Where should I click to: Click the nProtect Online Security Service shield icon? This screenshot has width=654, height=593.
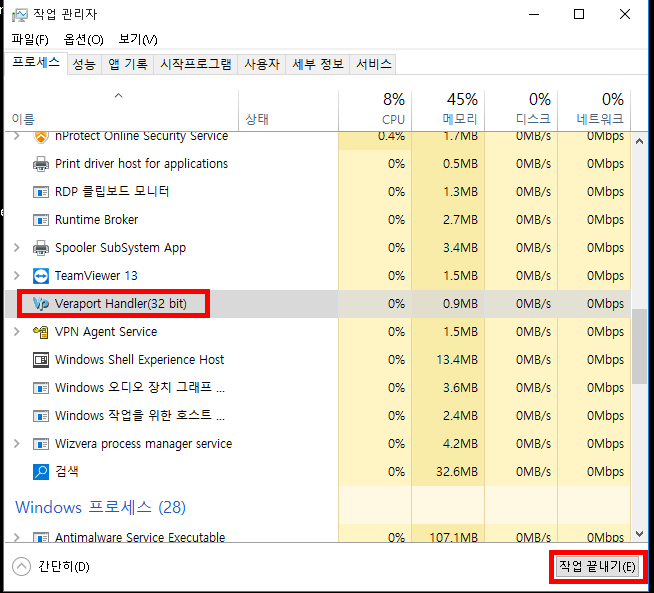point(40,137)
